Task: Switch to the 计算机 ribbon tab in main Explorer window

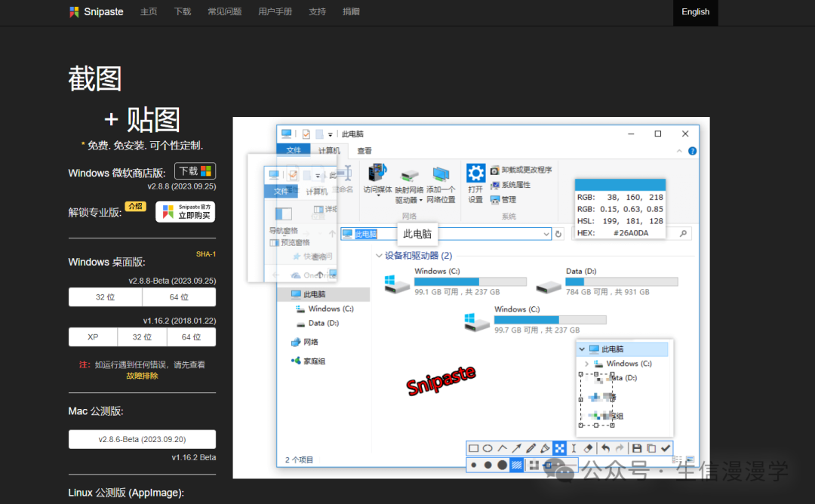Action: point(329,151)
